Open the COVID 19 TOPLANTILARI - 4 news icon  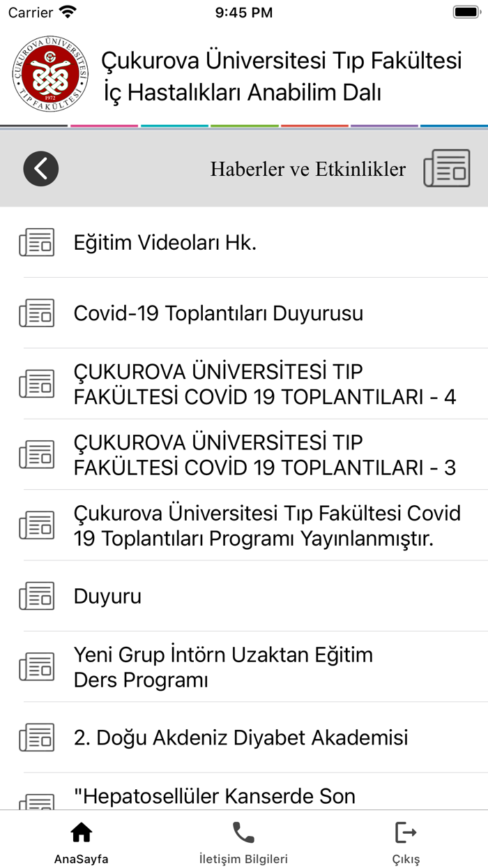[37, 383]
